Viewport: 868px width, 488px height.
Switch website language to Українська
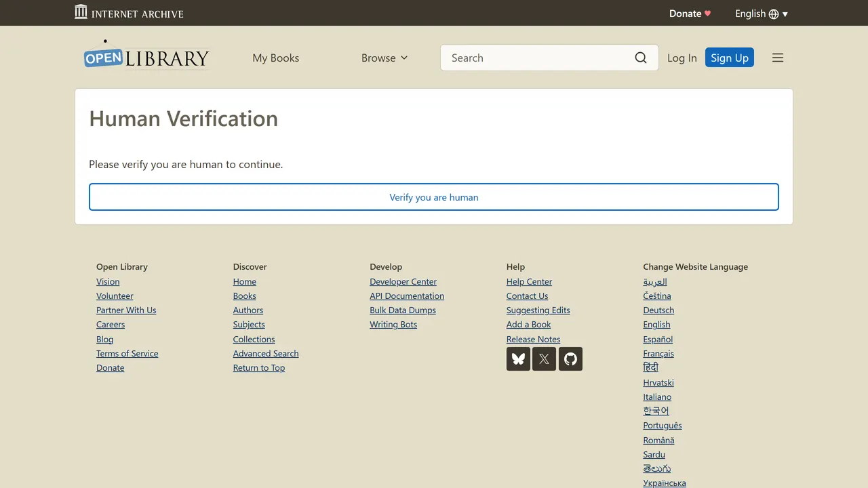click(x=665, y=483)
